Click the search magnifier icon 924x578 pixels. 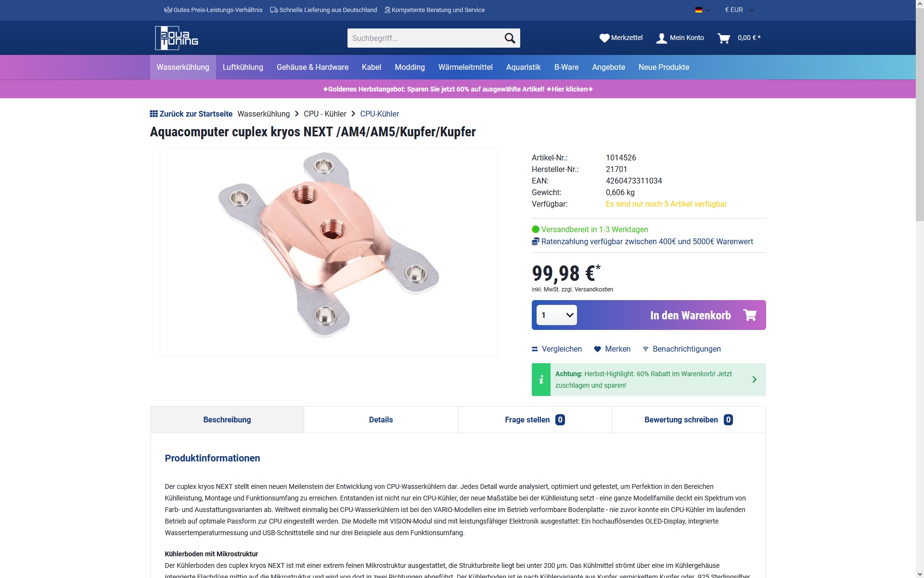pos(510,38)
